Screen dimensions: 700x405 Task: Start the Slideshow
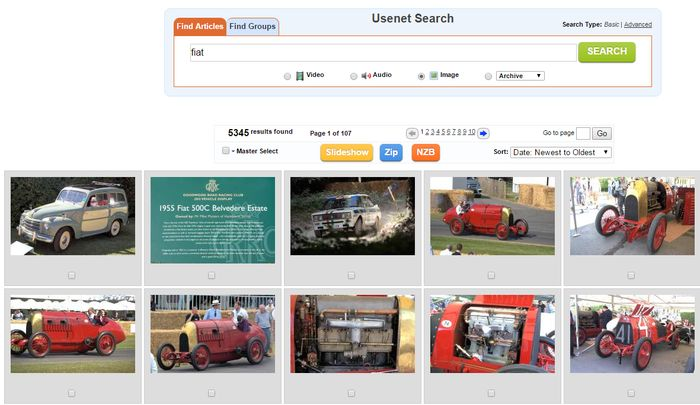pyautogui.click(x=346, y=153)
